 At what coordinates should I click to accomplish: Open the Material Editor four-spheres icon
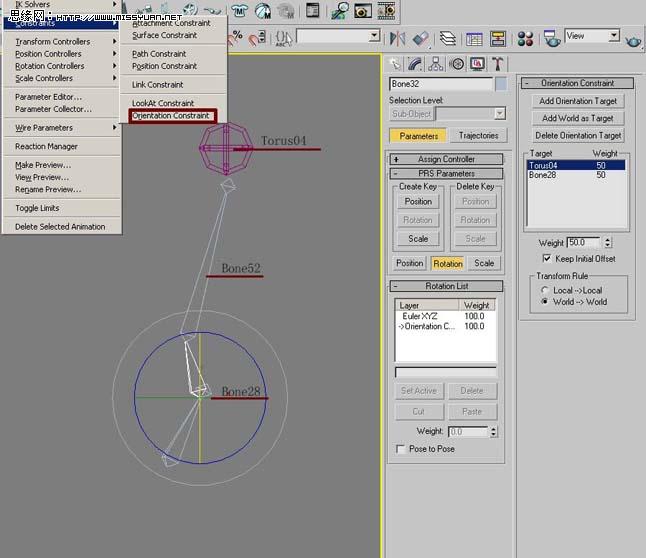[x=525, y=39]
